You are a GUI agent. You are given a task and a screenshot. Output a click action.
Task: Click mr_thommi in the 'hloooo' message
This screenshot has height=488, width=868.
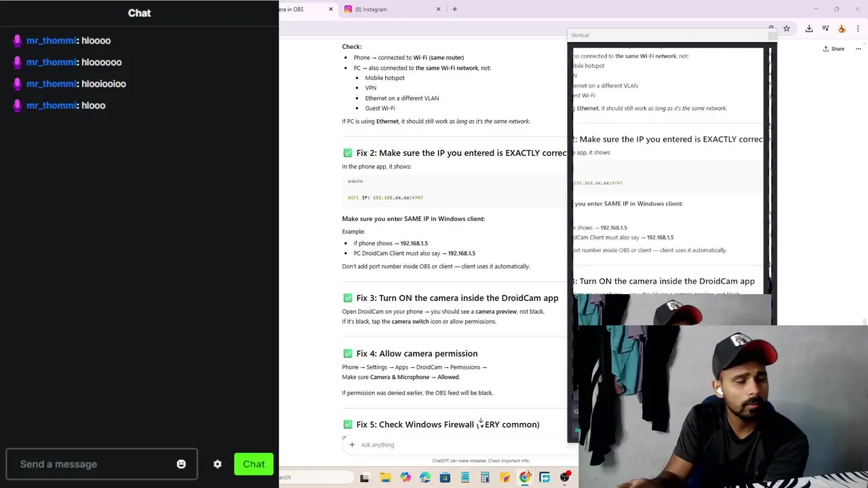click(52, 41)
